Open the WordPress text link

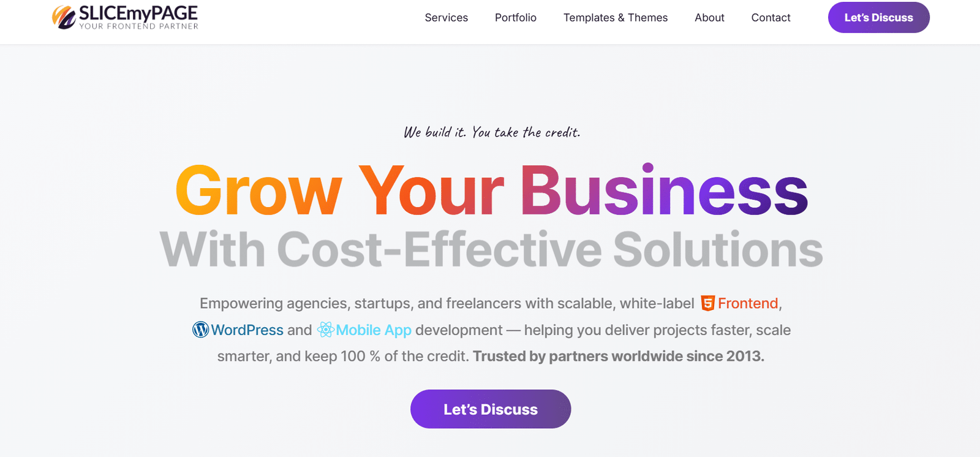tap(246, 330)
